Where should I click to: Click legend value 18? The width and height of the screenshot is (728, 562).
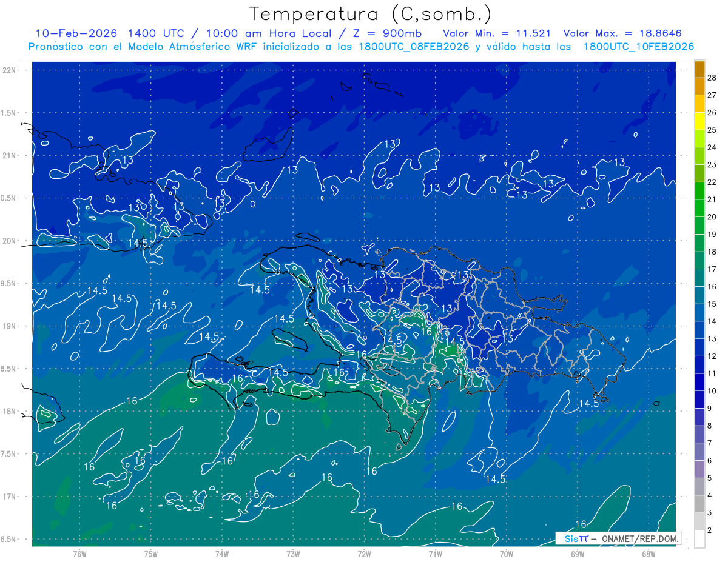pyautogui.click(x=712, y=252)
